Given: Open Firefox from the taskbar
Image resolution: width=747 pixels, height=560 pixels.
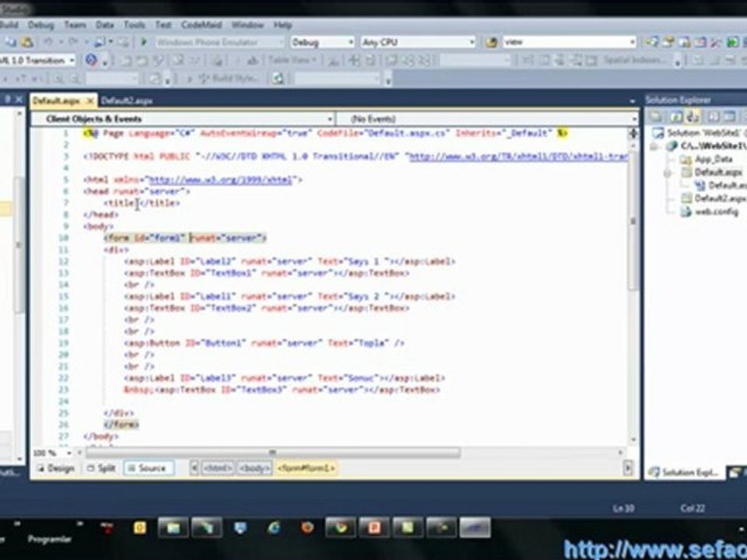Looking at the screenshot, I should click(x=307, y=527).
